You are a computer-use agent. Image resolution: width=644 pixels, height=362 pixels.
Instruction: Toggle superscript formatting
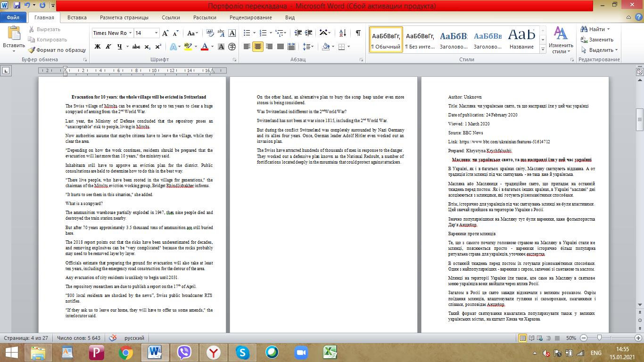(x=158, y=47)
